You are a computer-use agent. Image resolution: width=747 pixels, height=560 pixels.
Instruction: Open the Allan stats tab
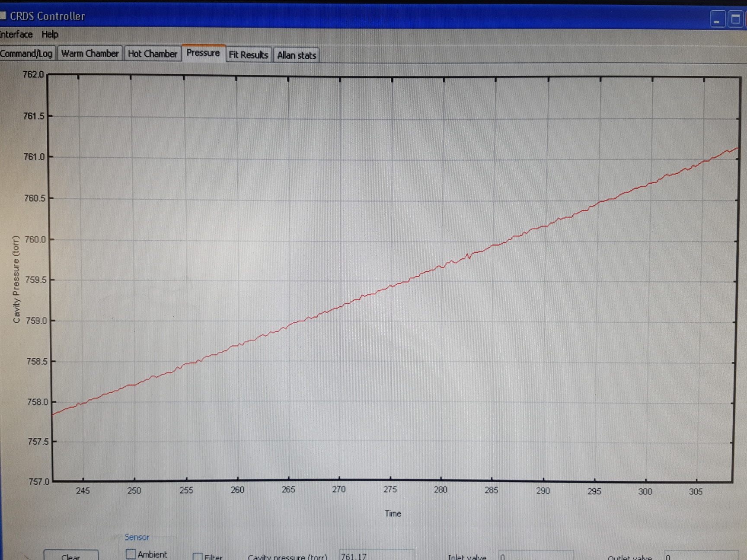pyautogui.click(x=297, y=55)
